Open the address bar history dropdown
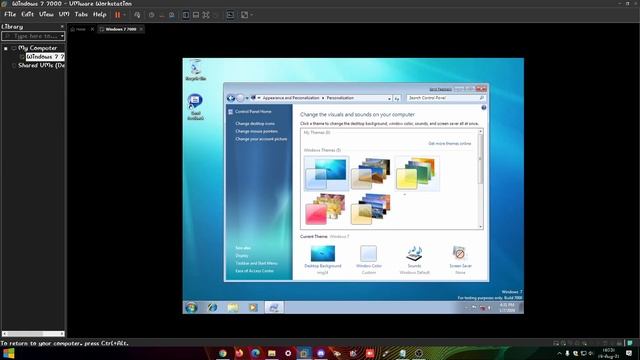 [x=389, y=98]
